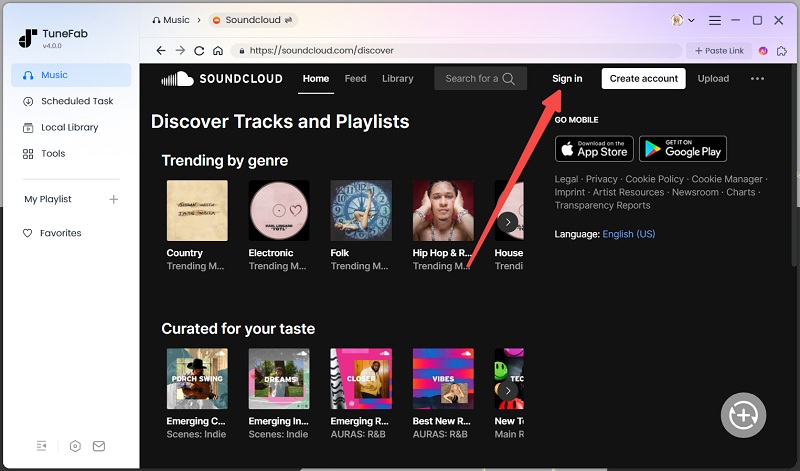This screenshot has height=471, width=800.
Task: Switch to the Feed tab
Action: click(x=355, y=79)
